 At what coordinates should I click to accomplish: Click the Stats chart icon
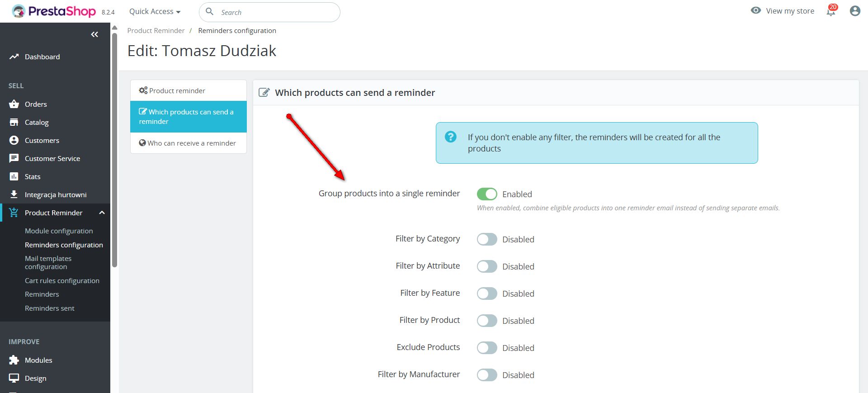point(14,176)
